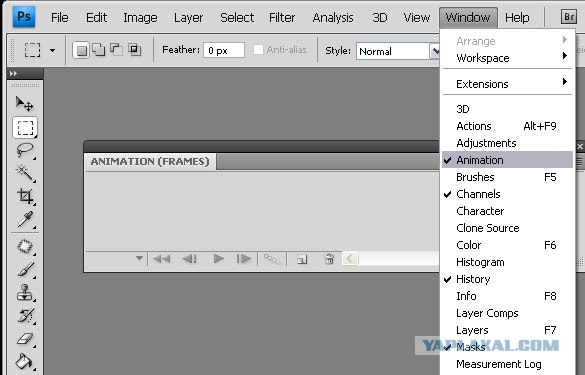Choose Adjustments in the Window menu
Image resolution: width=585 pixels, height=375 pixels.
[507, 143]
